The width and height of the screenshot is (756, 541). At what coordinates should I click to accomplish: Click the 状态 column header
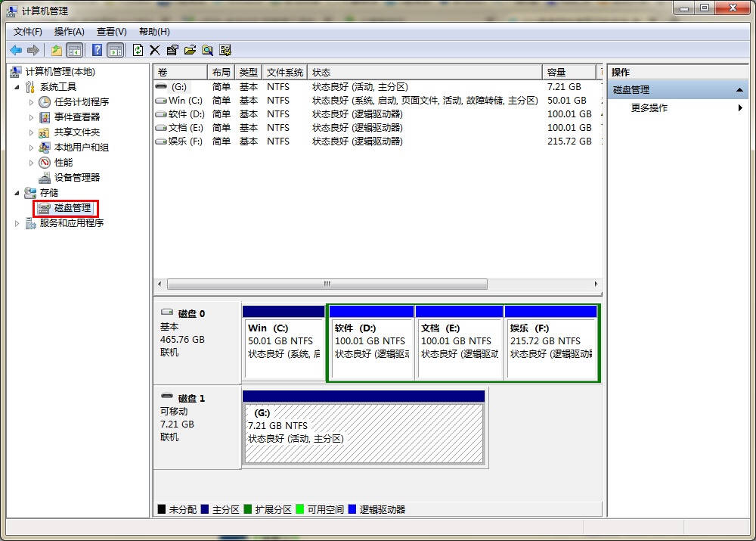(321, 72)
